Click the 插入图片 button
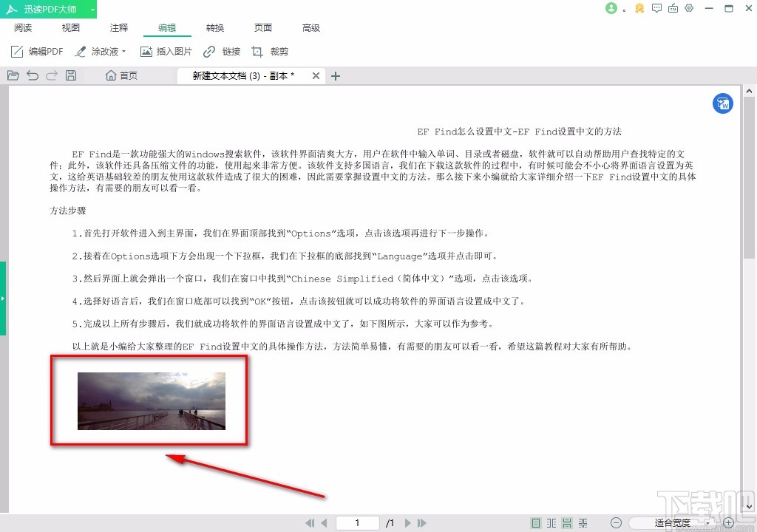The image size is (757, 532). [166, 51]
